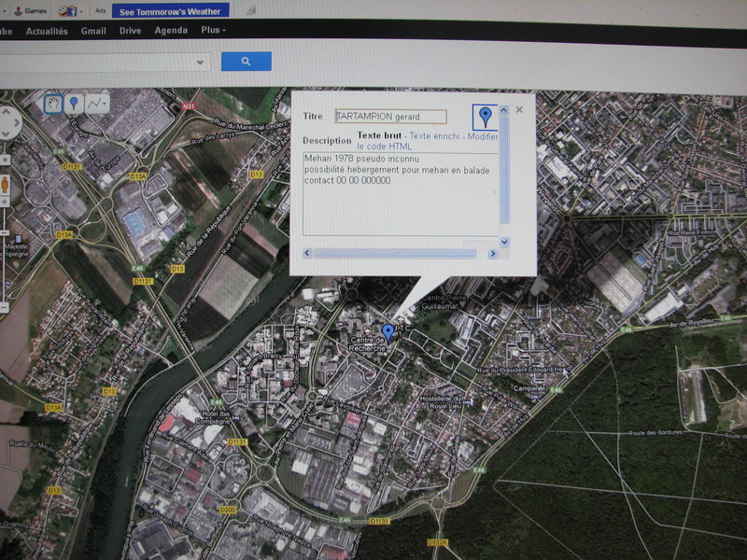Click the blue placemark on the map

coord(388,333)
